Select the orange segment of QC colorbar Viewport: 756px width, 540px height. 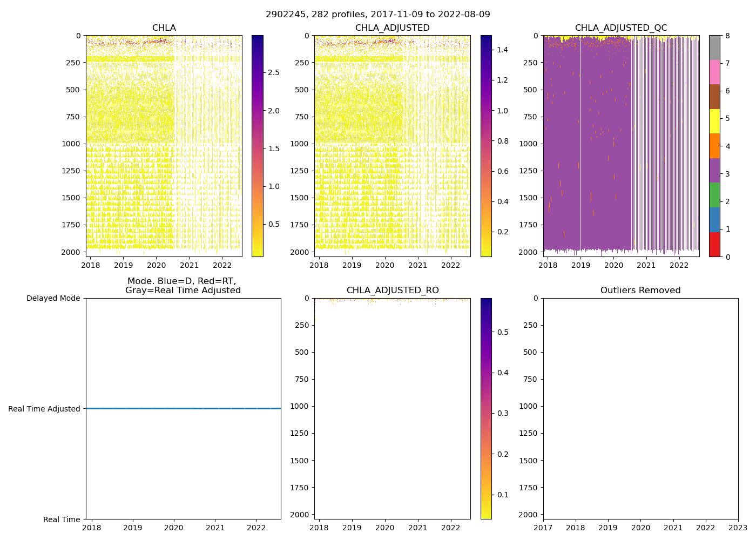pyautogui.click(x=714, y=146)
